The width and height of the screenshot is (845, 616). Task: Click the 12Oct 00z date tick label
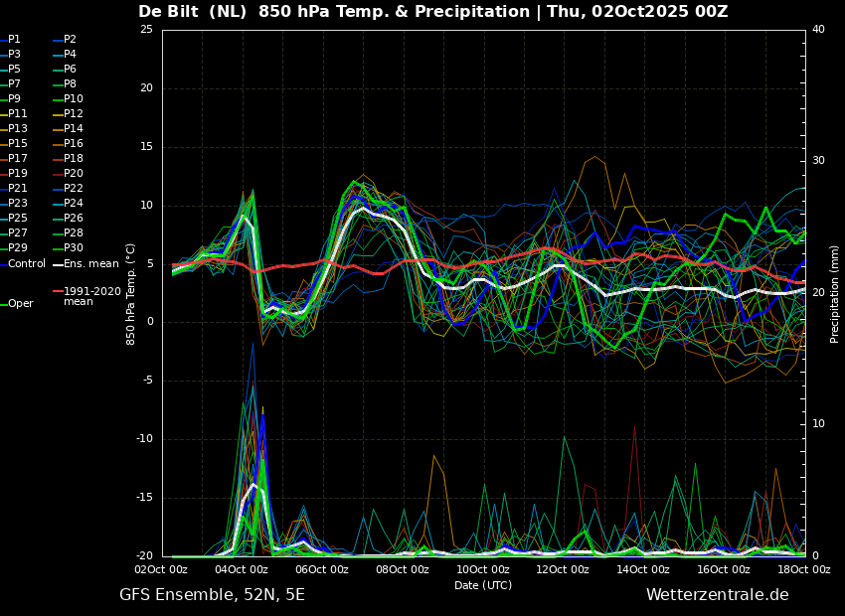[563, 569]
